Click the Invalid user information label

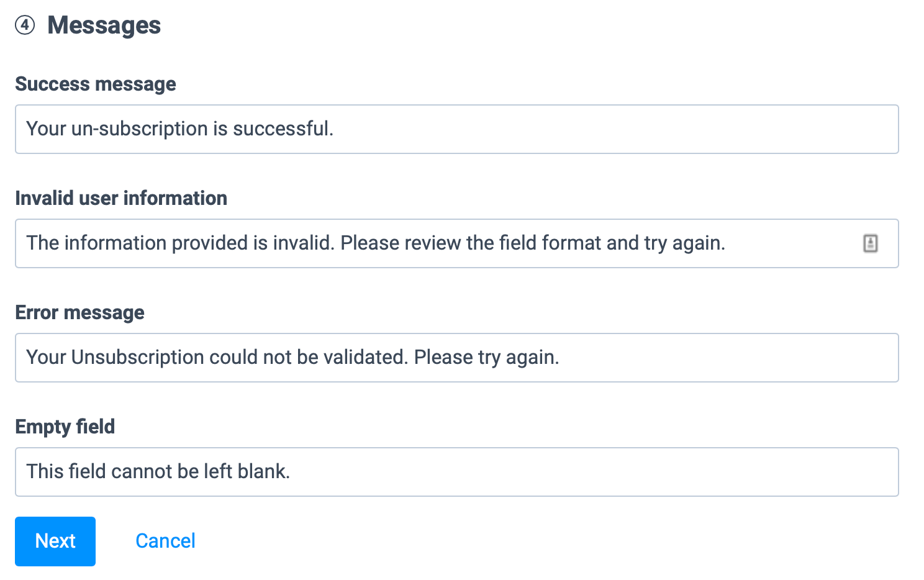121,198
